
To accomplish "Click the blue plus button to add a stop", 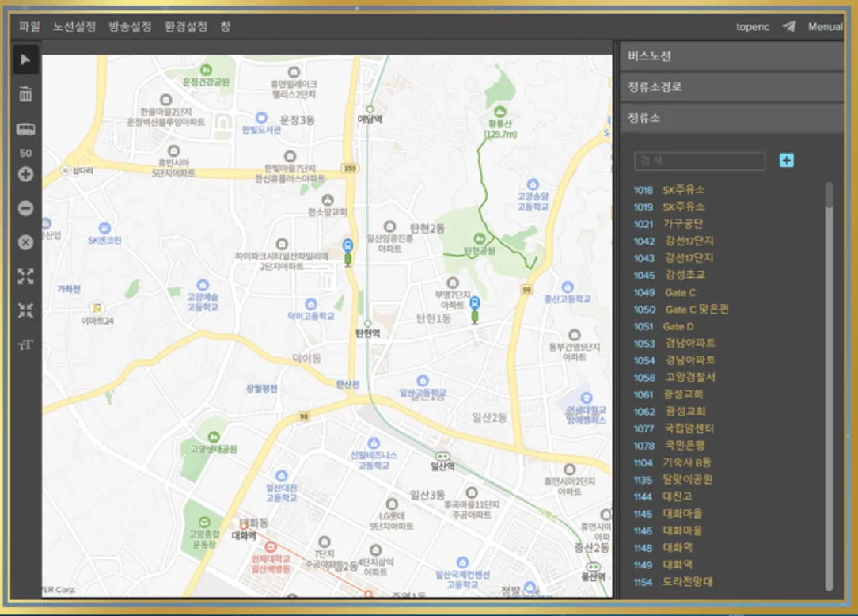I will pyautogui.click(x=785, y=161).
